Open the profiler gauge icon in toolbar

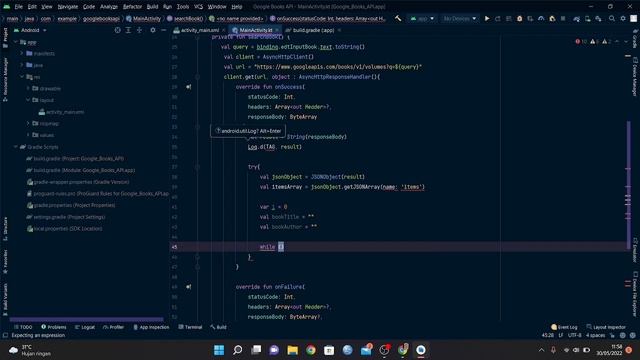point(541,18)
